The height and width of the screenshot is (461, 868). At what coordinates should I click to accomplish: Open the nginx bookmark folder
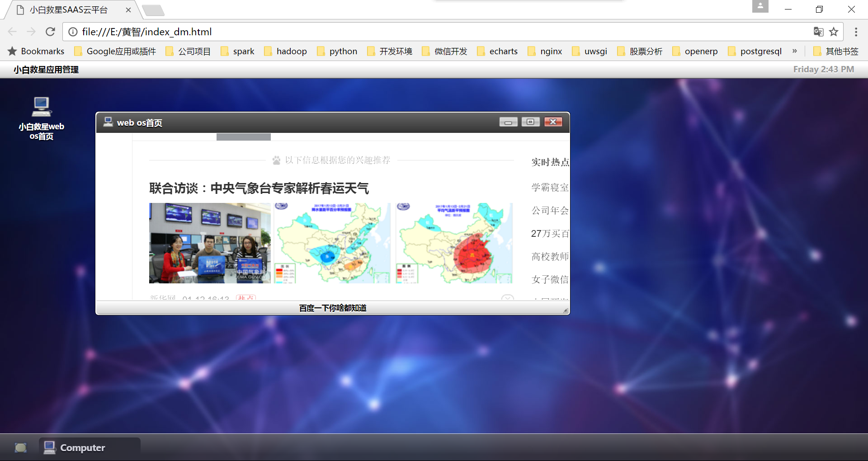[545, 52]
